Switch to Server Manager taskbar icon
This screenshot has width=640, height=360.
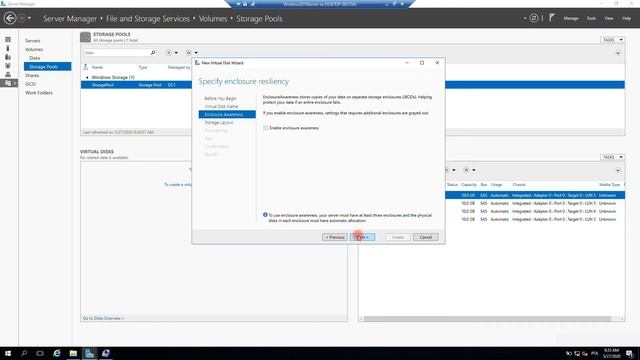click(89, 353)
